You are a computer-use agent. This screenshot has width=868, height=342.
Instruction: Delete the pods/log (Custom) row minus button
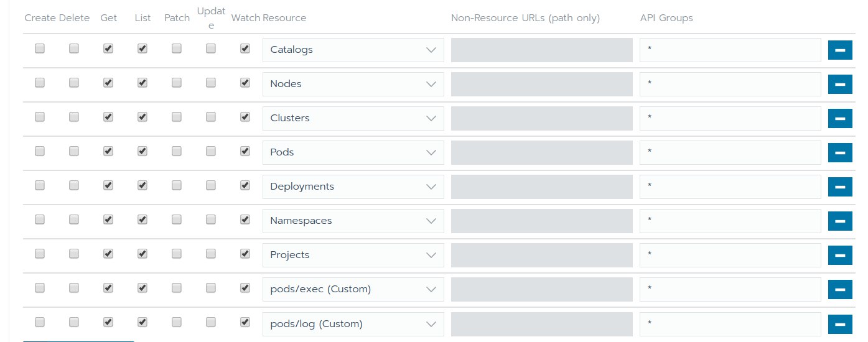pos(839,323)
